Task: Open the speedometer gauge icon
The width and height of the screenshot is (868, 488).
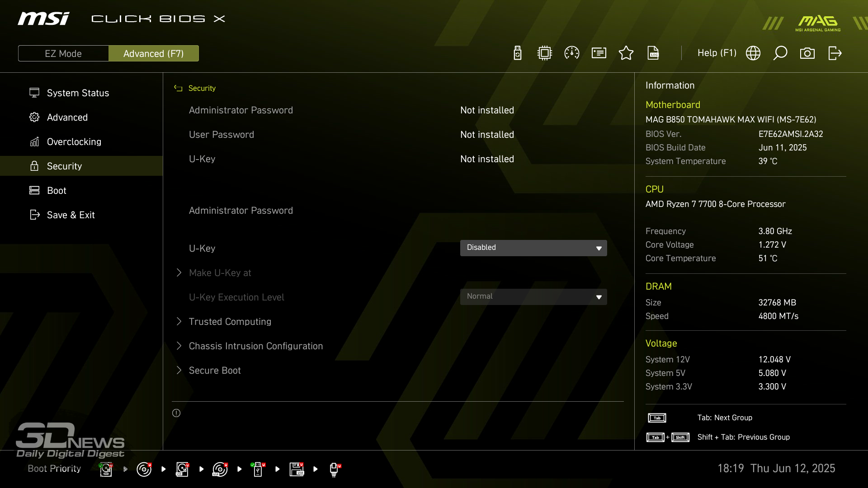Action: tap(572, 53)
